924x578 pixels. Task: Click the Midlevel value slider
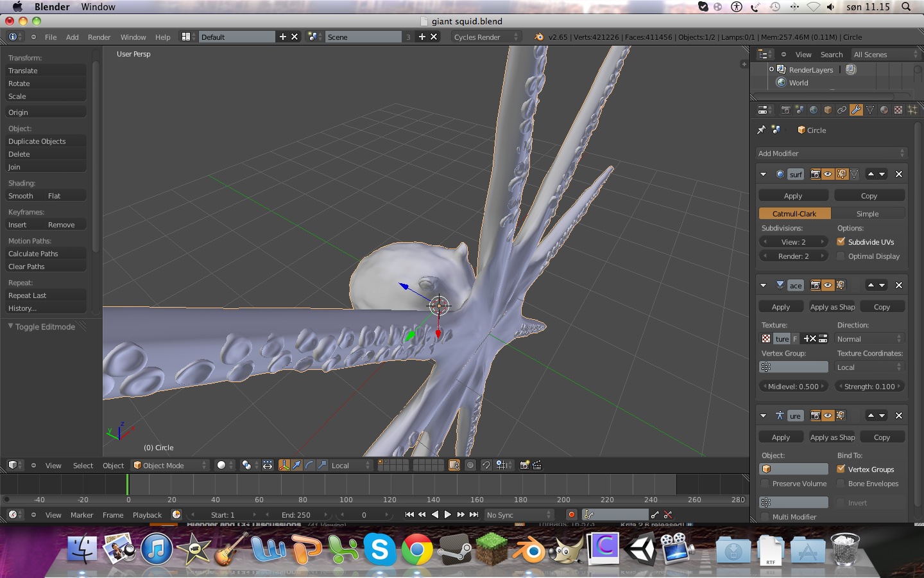[x=794, y=387]
